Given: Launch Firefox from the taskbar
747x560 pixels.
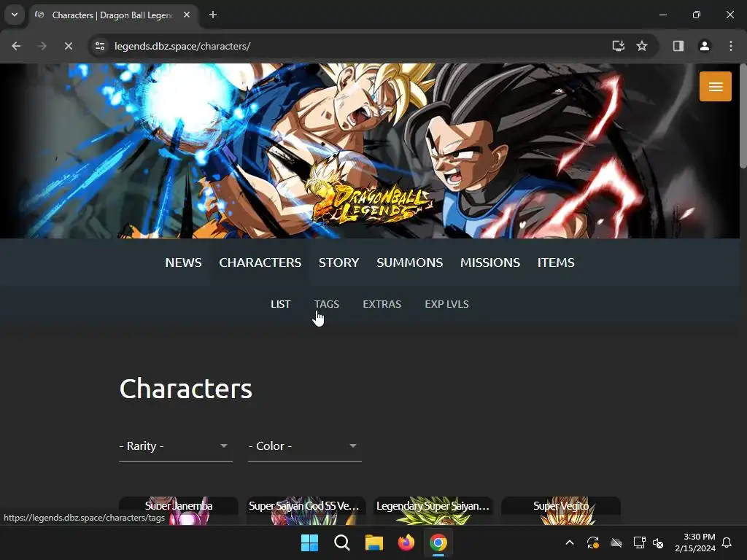Looking at the screenshot, I should pos(406,542).
